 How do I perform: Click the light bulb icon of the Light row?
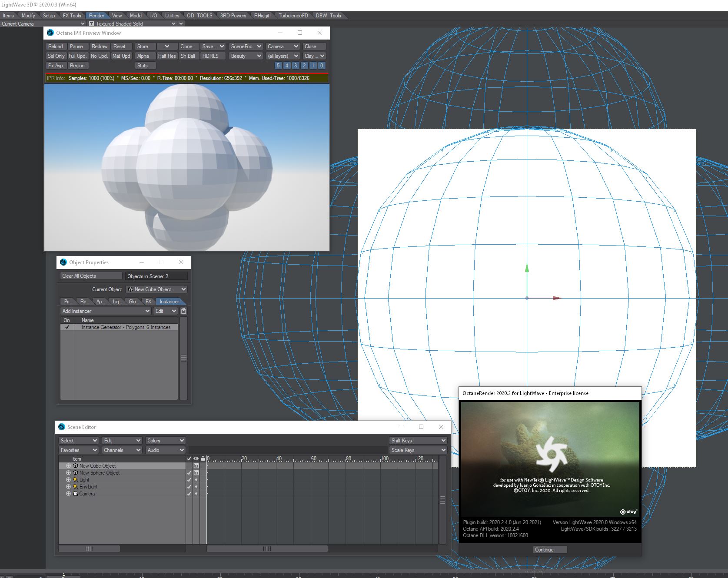coord(75,480)
